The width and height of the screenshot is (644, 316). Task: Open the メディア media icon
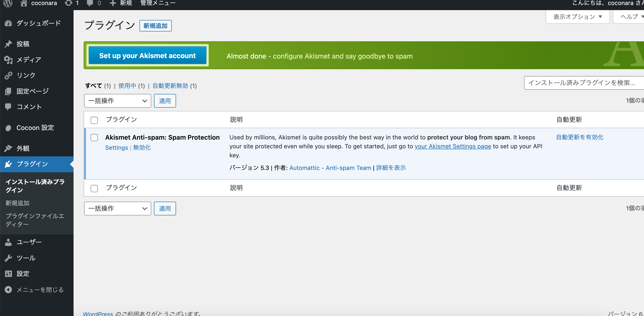coord(8,60)
